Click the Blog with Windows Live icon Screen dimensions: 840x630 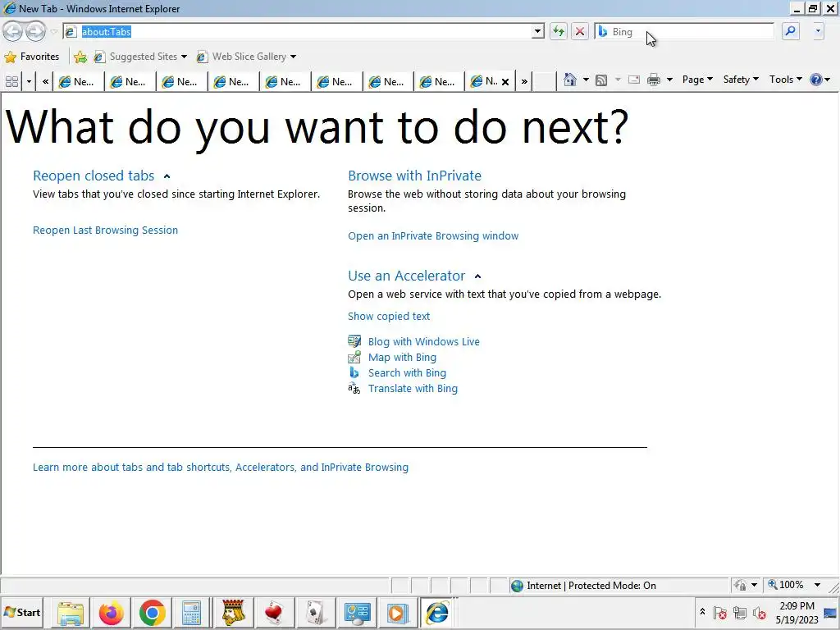pyautogui.click(x=354, y=341)
